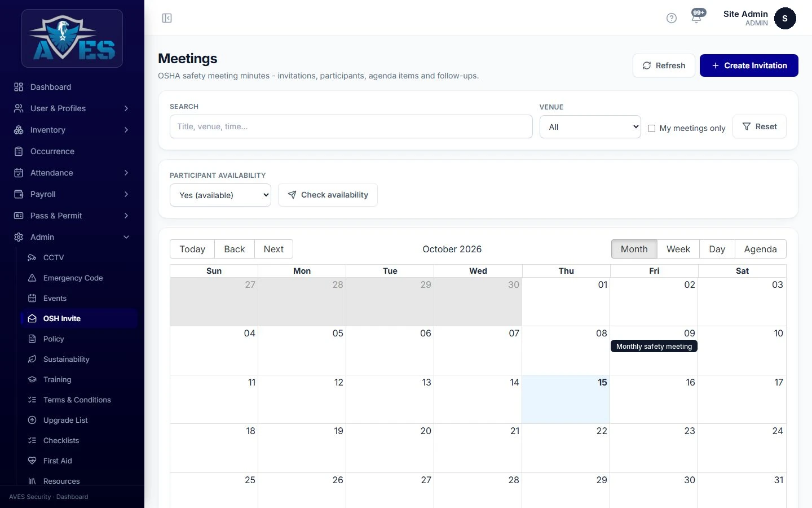Collapse the Admin menu section

point(72,237)
